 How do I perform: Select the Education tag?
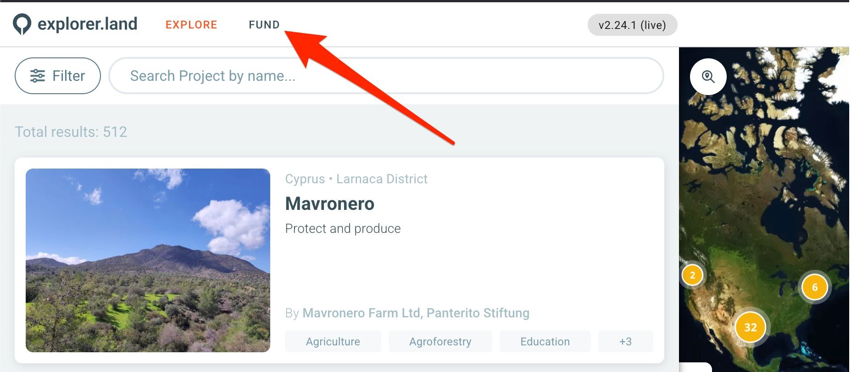point(545,341)
